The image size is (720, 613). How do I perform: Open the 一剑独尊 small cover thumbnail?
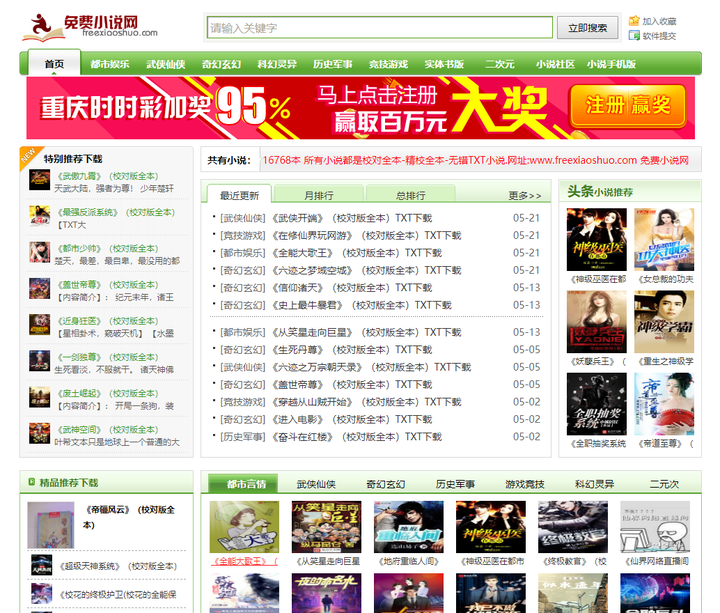39,361
